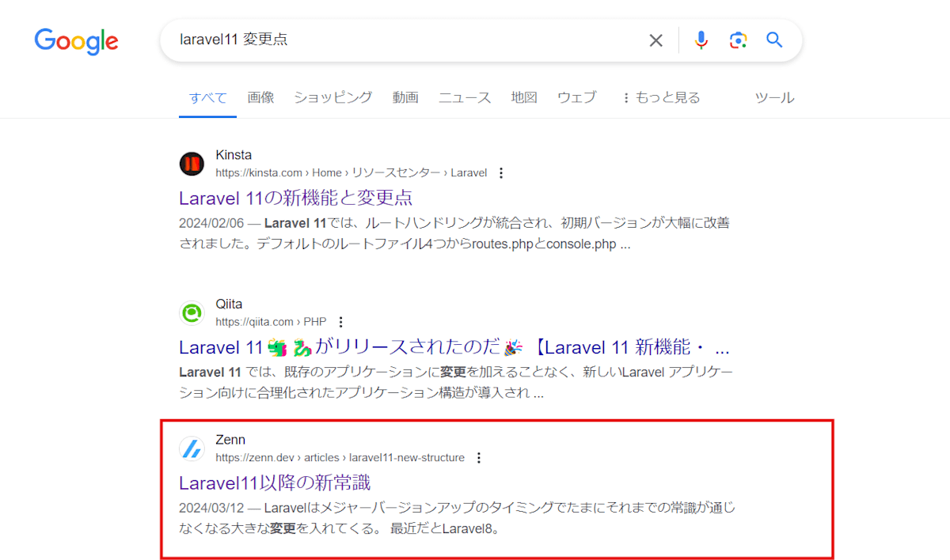Click the Kinsta favicon
The image size is (950, 560).
tap(192, 164)
